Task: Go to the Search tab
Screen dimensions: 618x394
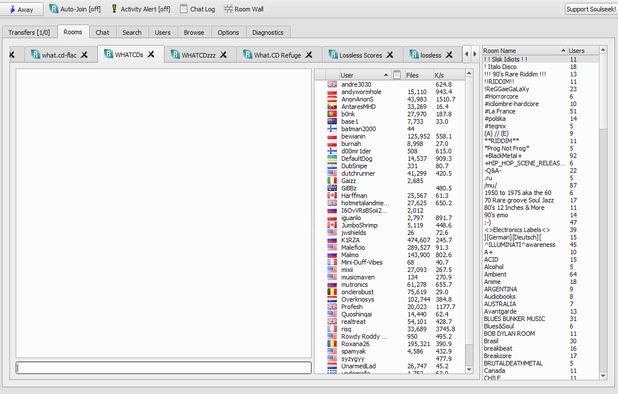Action: [x=132, y=32]
